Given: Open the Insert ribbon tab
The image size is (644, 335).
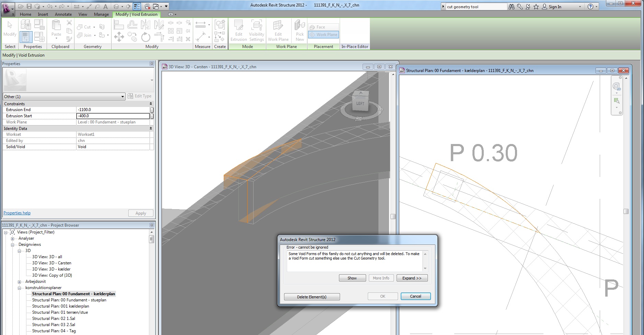Looking at the screenshot, I should click(x=43, y=14).
